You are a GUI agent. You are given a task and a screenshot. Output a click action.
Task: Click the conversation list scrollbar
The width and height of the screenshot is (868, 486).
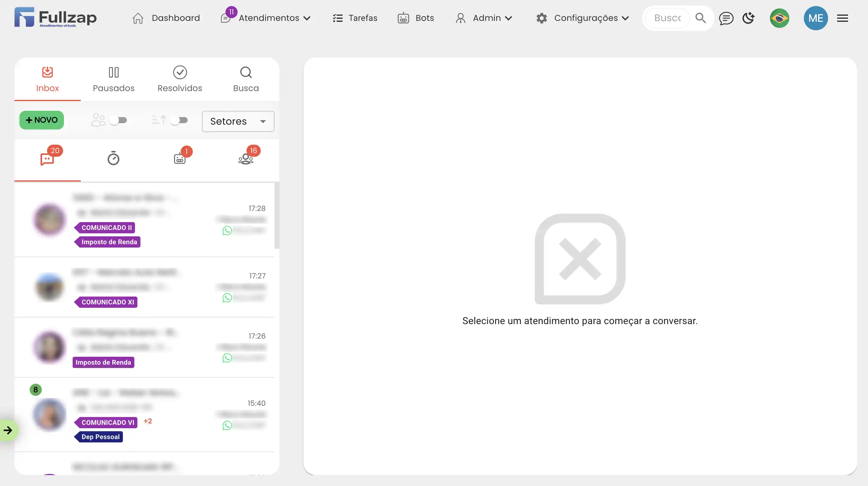pyautogui.click(x=277, y=216)
